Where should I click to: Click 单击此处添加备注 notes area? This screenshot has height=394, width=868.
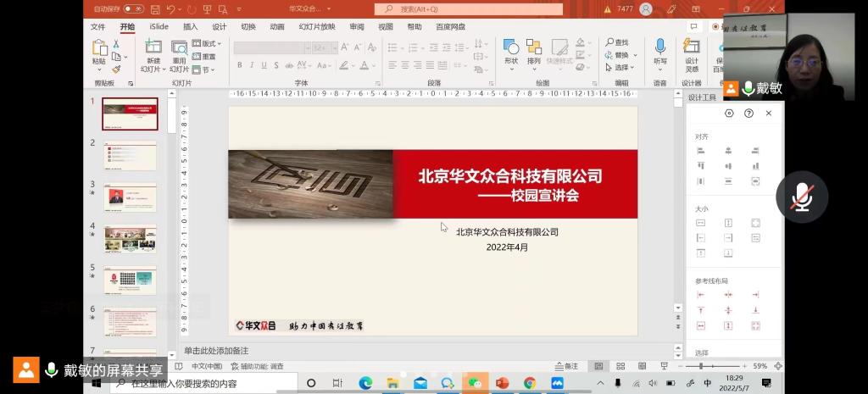(216, 351)
